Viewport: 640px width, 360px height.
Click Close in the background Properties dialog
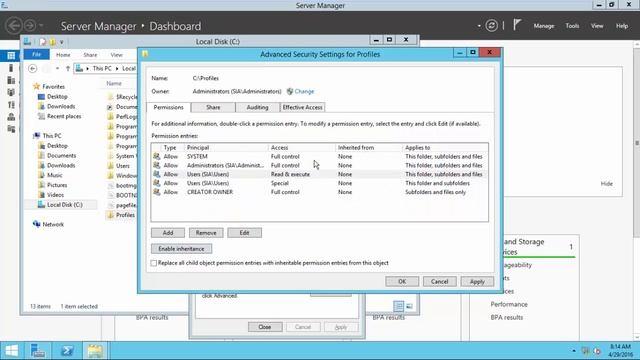[x=264, y=327]
